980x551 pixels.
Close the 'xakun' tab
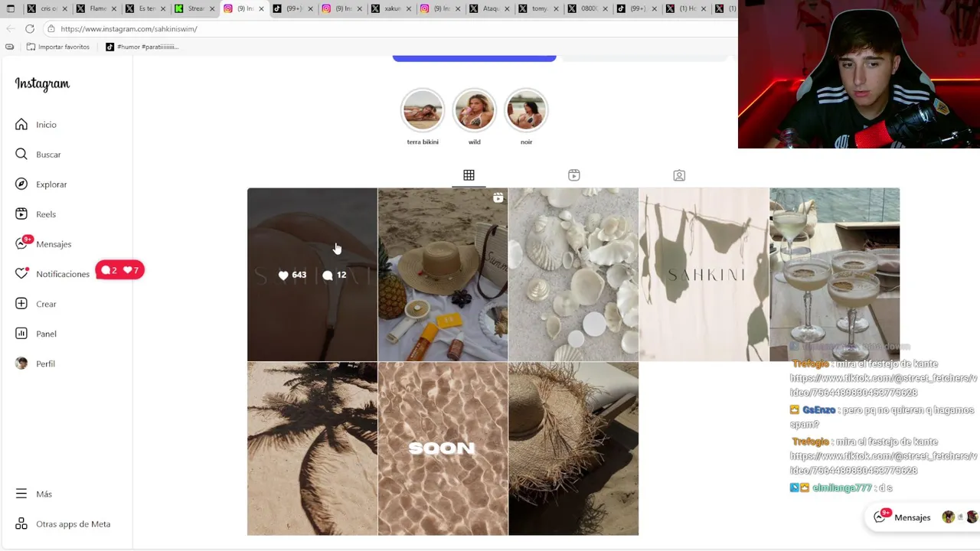click(408, 8)
